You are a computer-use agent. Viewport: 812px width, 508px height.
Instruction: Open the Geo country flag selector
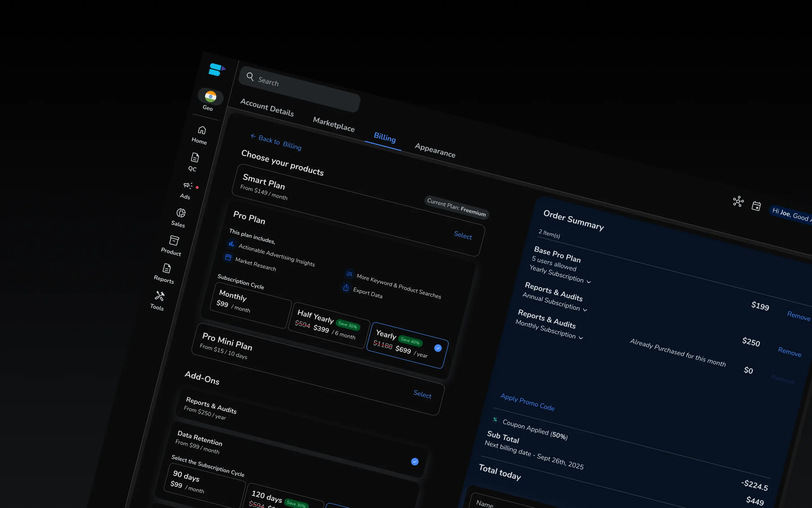pos(210,97)
